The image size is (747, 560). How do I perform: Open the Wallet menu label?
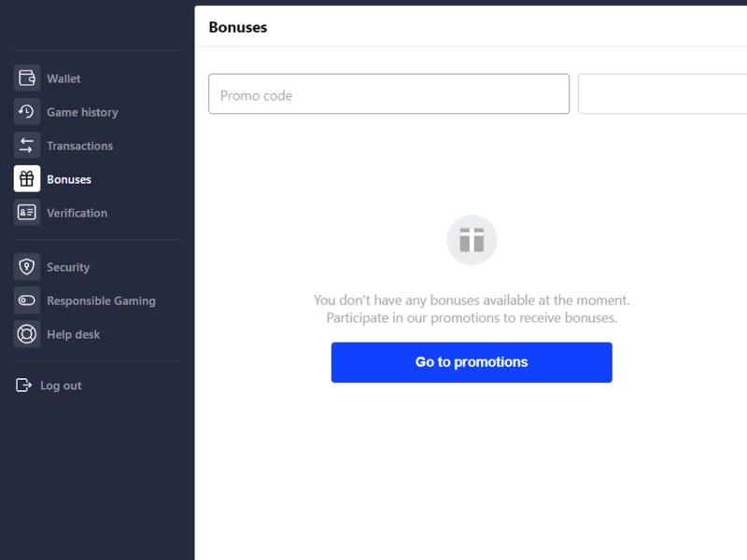pos(63,79)
